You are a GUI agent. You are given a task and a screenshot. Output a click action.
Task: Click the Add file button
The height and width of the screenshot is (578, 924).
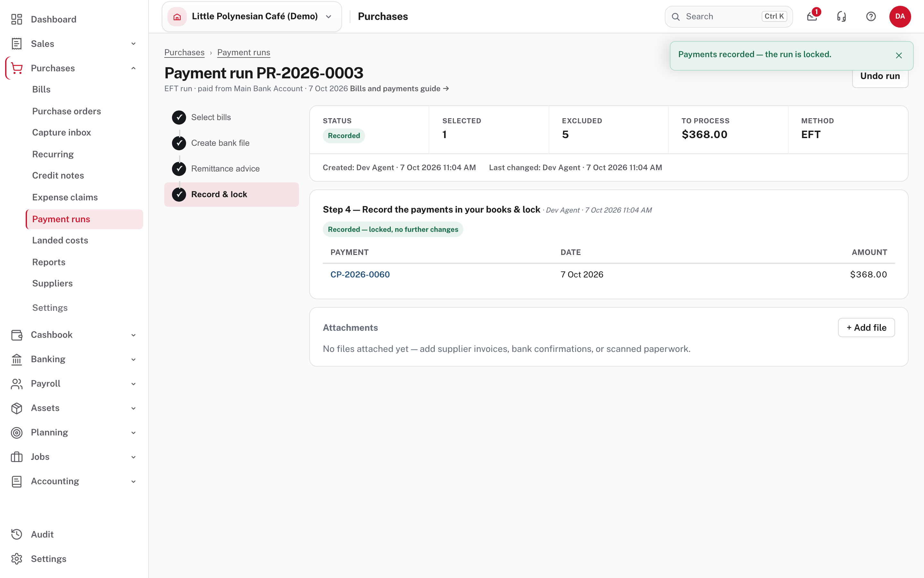(x=866, y=328)
